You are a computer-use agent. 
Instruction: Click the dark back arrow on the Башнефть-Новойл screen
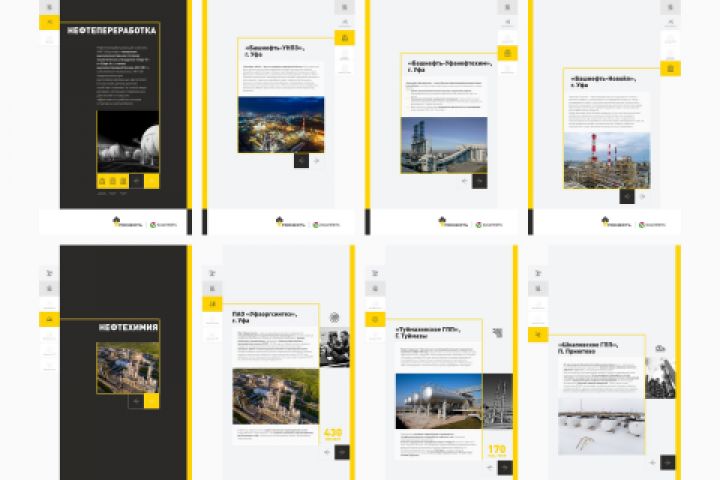627,196
